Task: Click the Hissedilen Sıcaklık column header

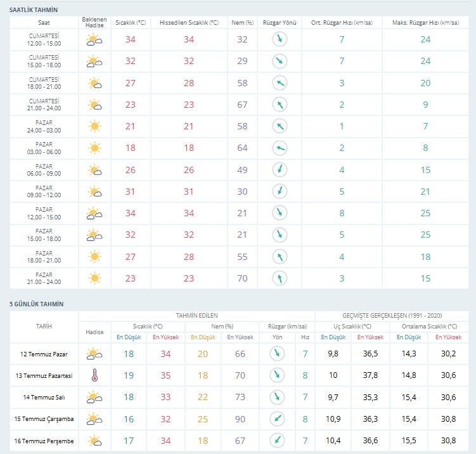Action: (189, 22)
